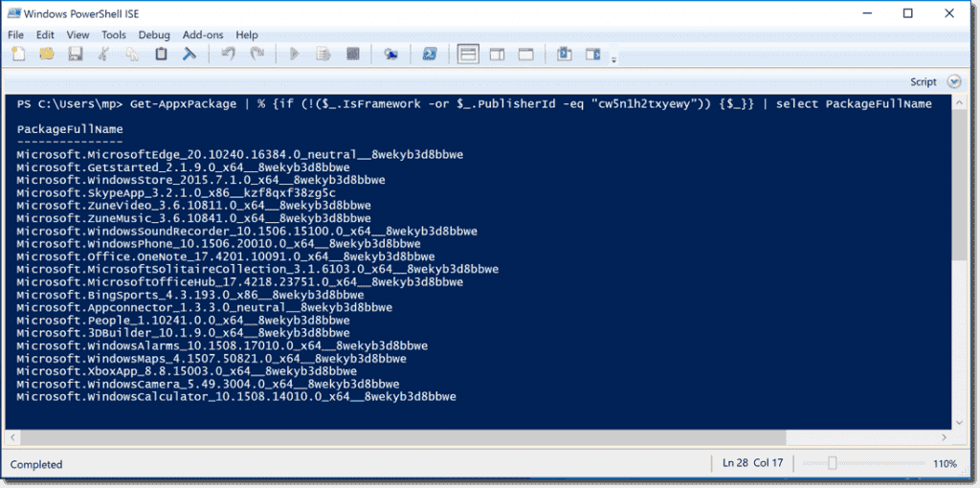The width and height of the screenshot is (980, 488).
Task: Click the Paste clipboard icon
Action: point(161,55)
